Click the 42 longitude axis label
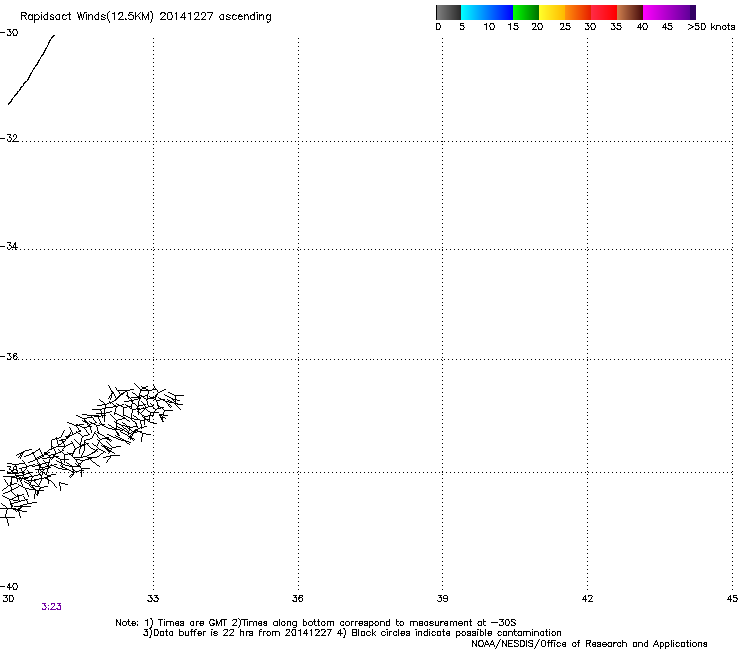The image size is (740, 650). [587, 599]
